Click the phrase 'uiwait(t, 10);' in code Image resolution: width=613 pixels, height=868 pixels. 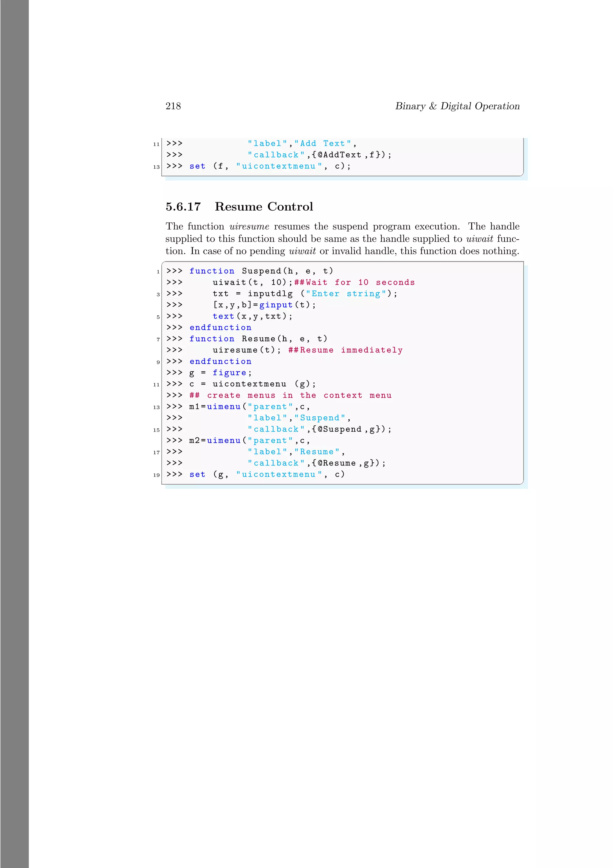[252, 282]
